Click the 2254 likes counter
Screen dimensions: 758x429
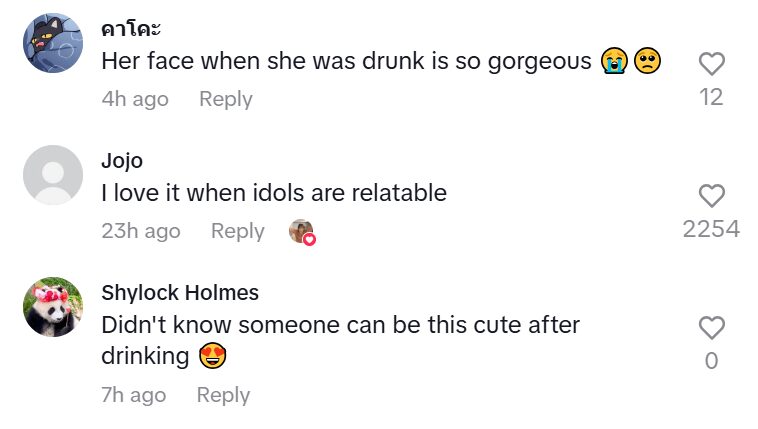point(711,229)
